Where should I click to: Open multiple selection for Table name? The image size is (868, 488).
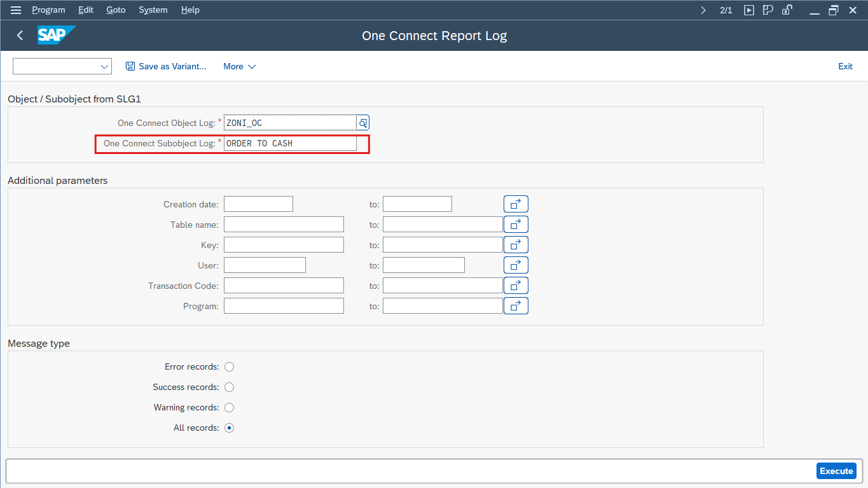tap(516, 225)
